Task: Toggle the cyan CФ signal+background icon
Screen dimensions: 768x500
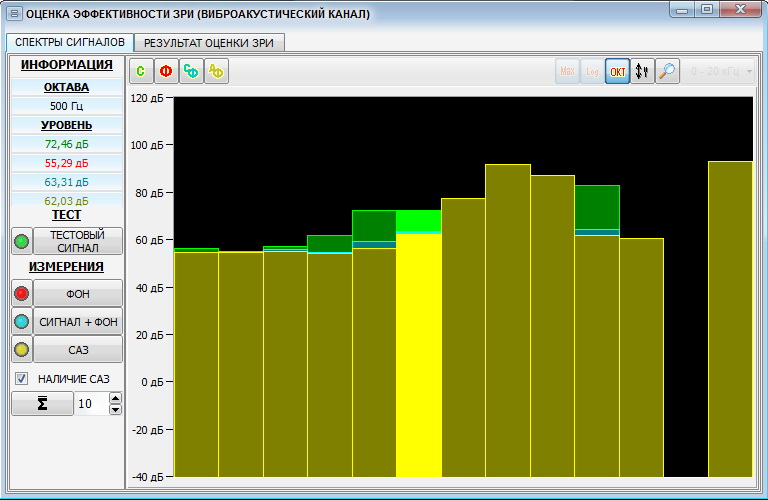Action: point(191,72)
